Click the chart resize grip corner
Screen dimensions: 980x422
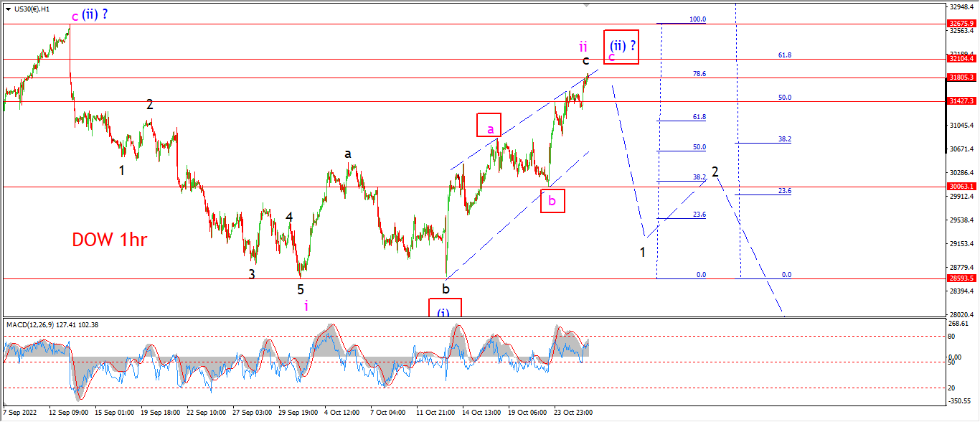point(974,416)
